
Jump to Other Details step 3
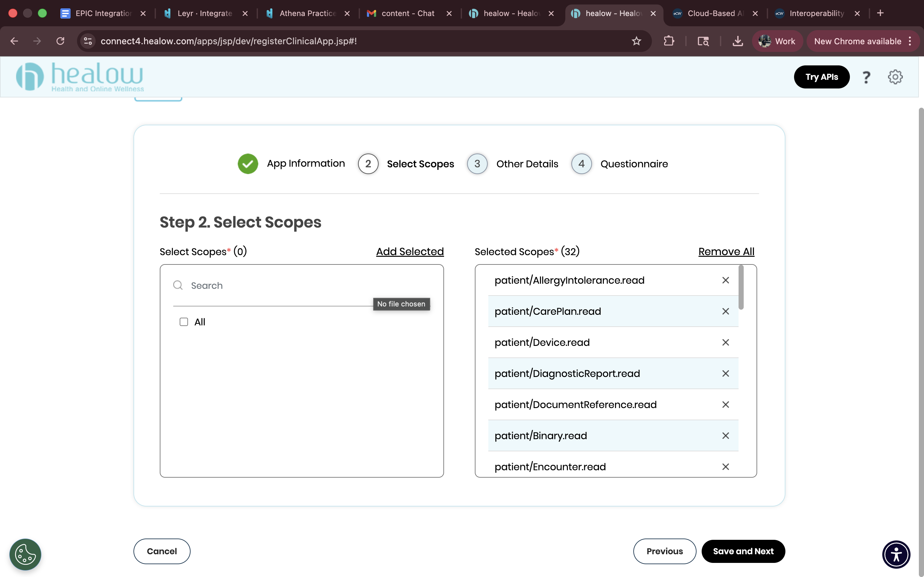point(512,164)
